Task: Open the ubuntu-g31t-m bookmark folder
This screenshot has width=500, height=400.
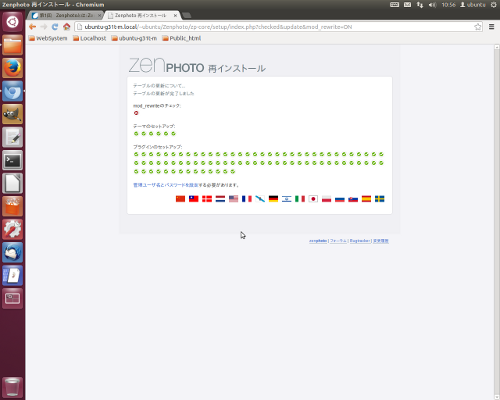Action: point(134,38)
